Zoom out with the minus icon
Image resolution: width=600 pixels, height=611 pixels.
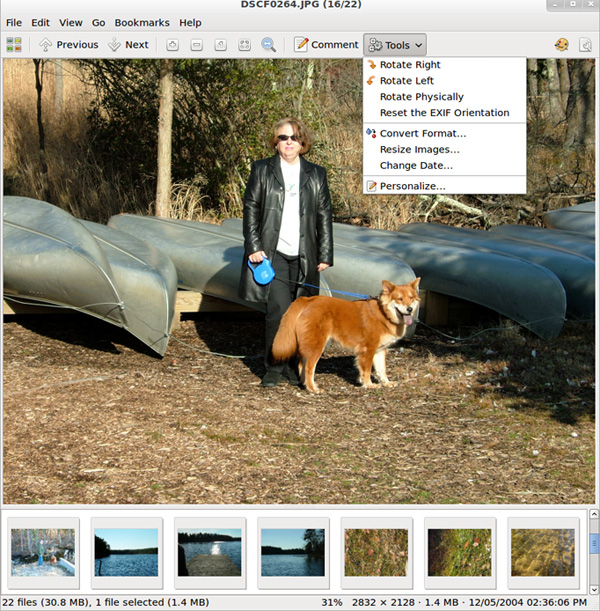[x=197, y=45]
